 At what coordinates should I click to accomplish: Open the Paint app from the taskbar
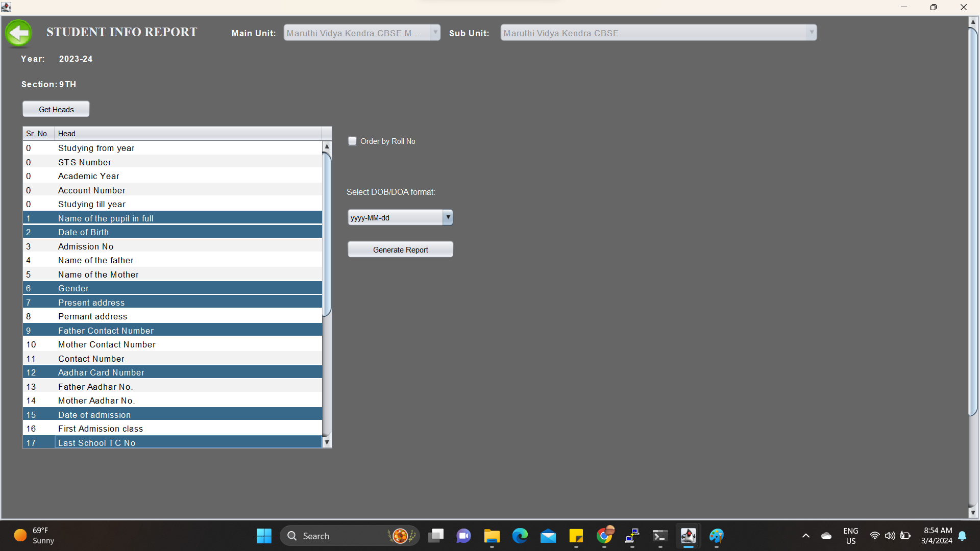pyautogui.click(x=716, y=536)
